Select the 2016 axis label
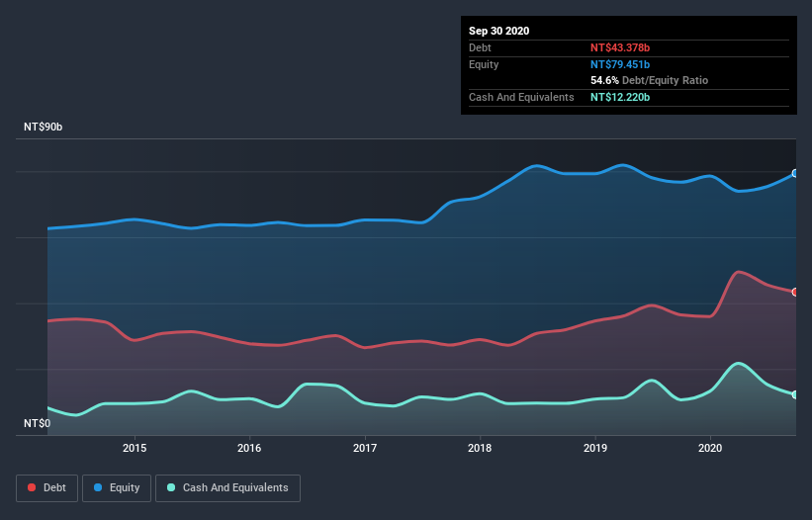Image resolution: width=812 pixels, height=520 pixels. [x=249, y=448]
